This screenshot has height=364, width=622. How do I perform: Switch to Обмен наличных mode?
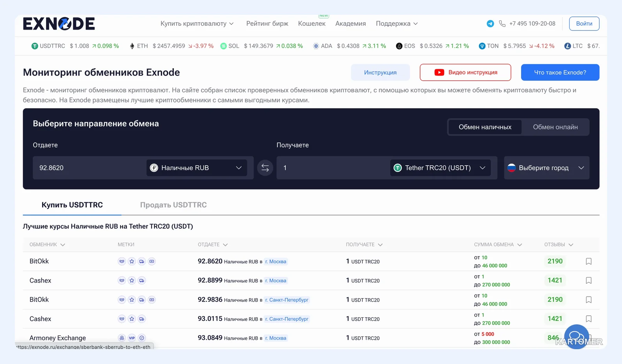485,127
